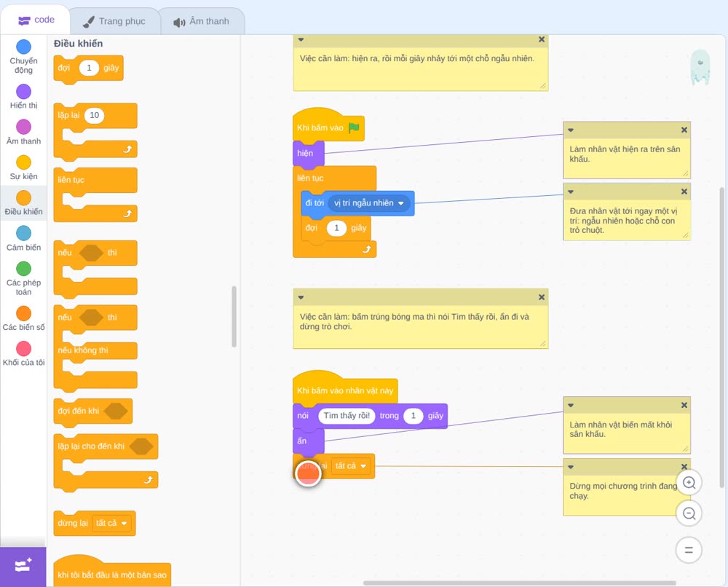
Task: Open 'tất cả' dropdown on the workspace stop block
Action: [x=351, y=466]
